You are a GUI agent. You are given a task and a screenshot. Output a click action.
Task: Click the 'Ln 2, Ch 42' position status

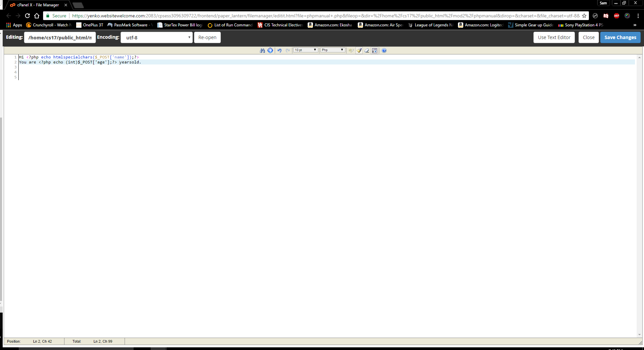tap(42, 341)
